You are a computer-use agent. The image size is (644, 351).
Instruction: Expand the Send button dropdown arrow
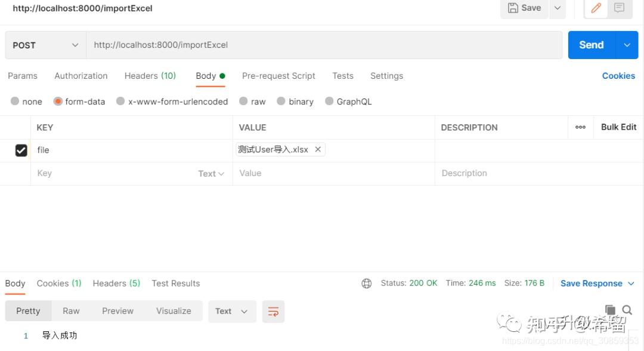click(627, 45)
